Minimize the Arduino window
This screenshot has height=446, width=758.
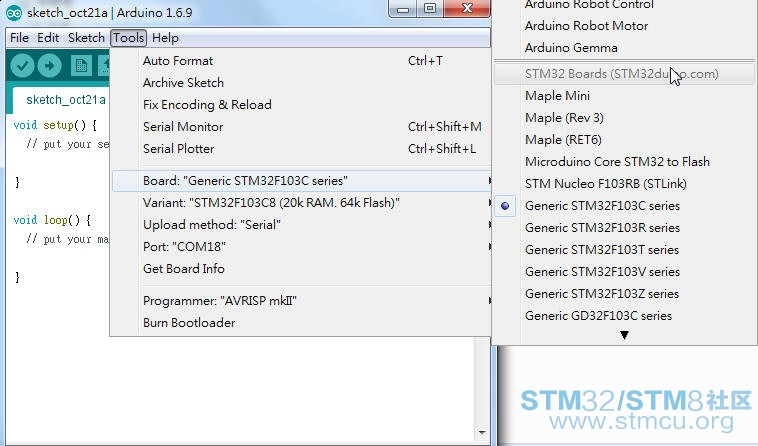[403, 9]
